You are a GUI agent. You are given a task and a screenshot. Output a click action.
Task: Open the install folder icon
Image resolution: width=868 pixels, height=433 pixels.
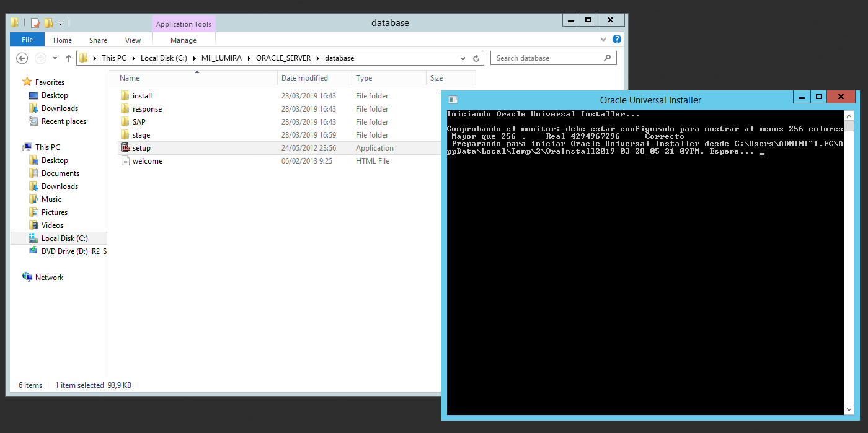(125, 96)
